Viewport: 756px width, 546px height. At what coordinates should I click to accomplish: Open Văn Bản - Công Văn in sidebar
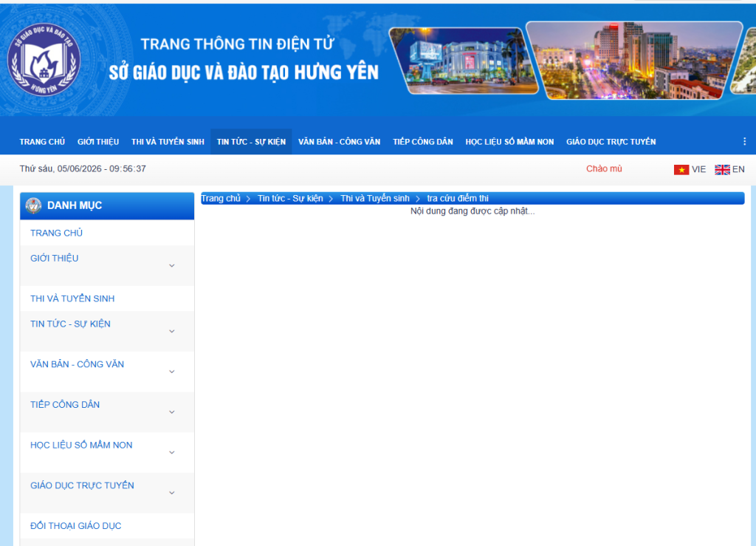click(77, 364)
